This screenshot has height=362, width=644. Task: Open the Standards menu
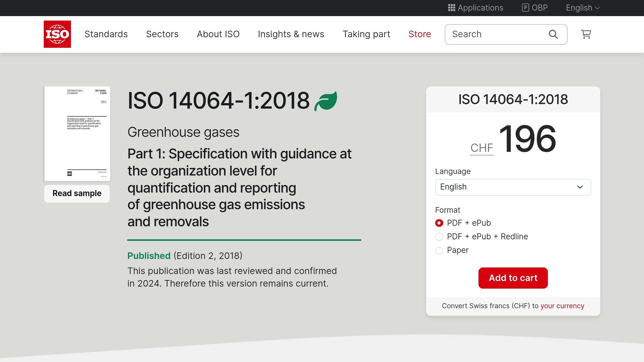pyautogui.click(x=106, y=34)
